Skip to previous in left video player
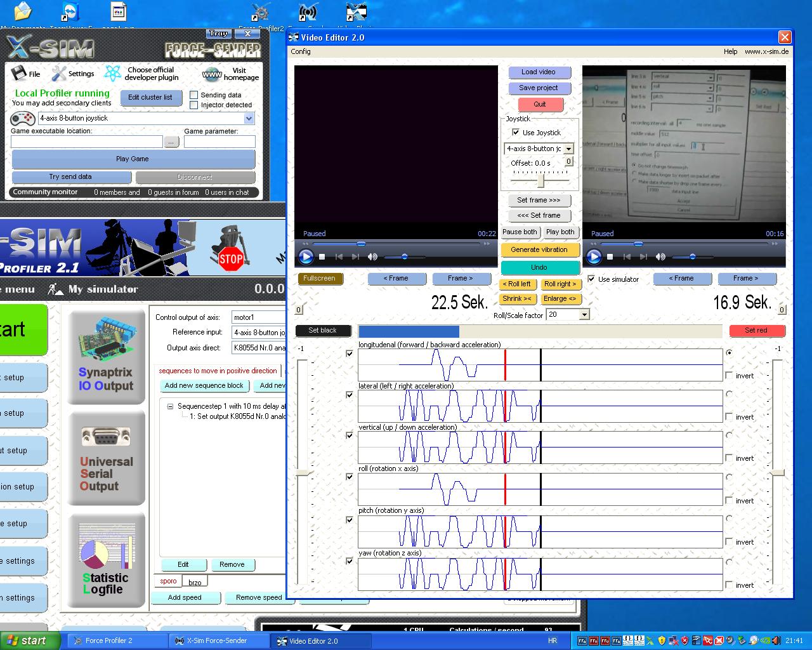The height and width of the screenshot is (650, 812). coord(339,256)
